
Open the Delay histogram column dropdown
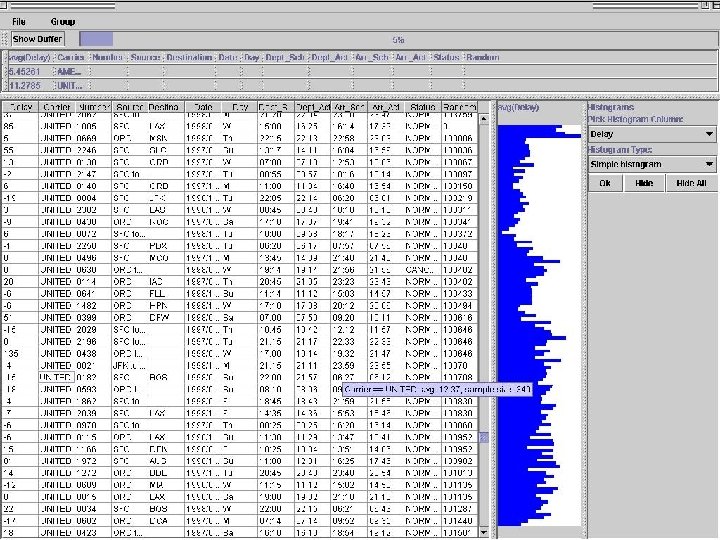click(652, 134)
